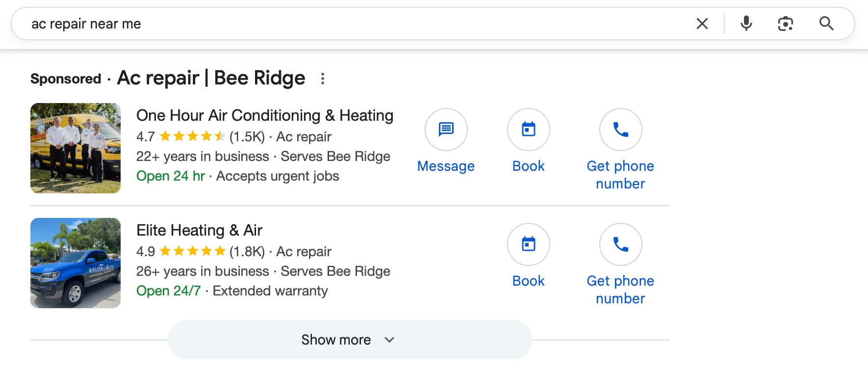Viewport: 868px width, 373px height.
Task: Get phone number for Elite Heating & Air
Action: tap(620, 289)
